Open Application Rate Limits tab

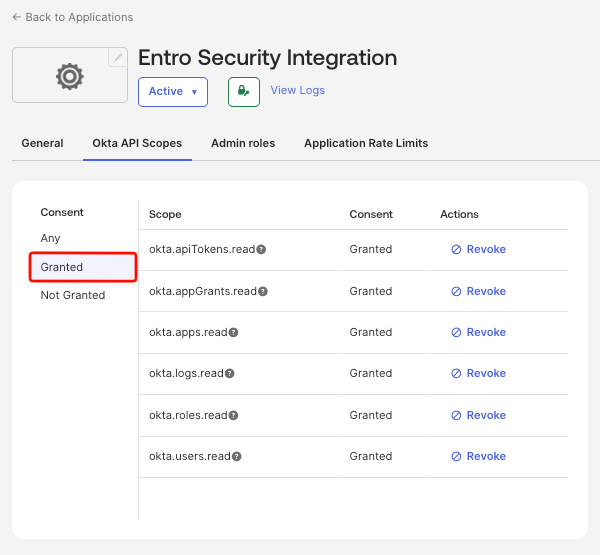point(366,143)
